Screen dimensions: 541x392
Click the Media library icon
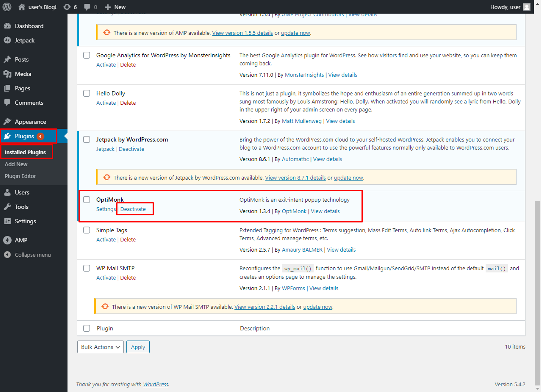coord(8,74)
